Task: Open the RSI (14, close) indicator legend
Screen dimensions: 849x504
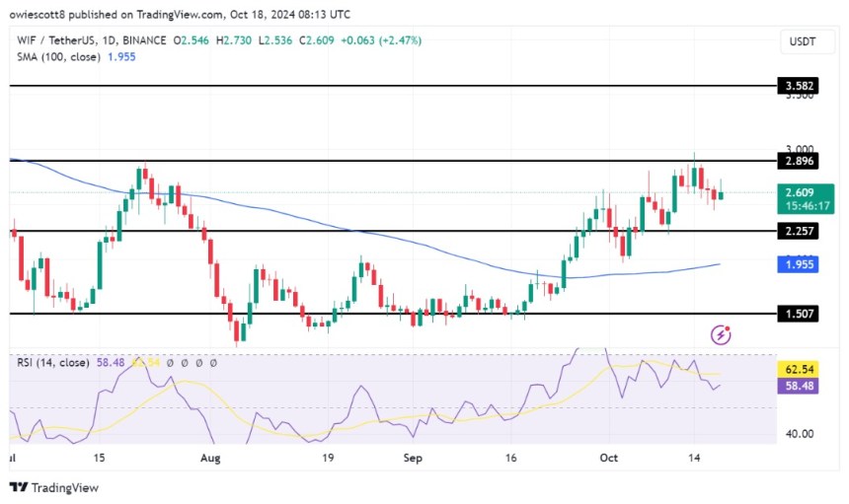Action: 53,362
